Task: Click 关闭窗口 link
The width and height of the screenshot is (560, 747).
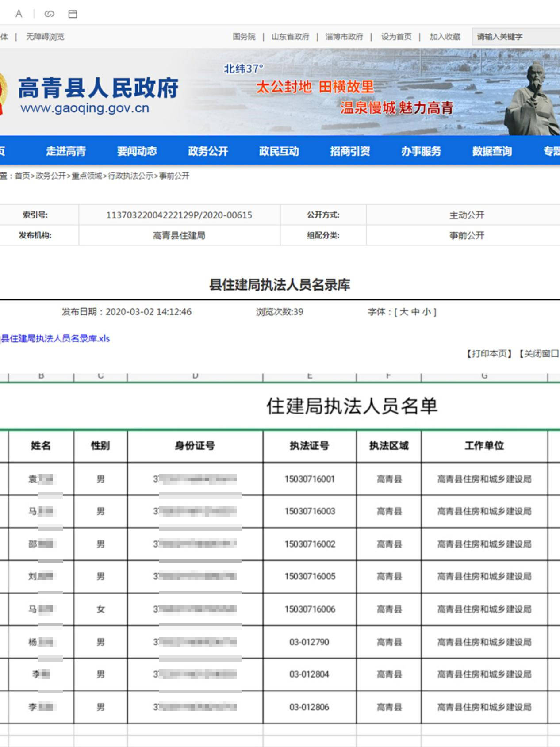Action: (x=538, y=354)
